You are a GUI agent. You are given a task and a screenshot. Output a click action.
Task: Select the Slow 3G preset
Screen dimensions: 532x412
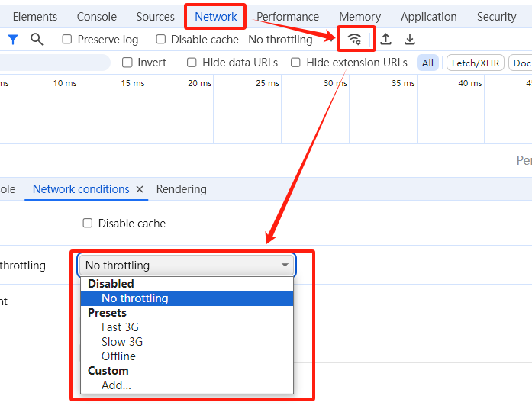[187, 342]
